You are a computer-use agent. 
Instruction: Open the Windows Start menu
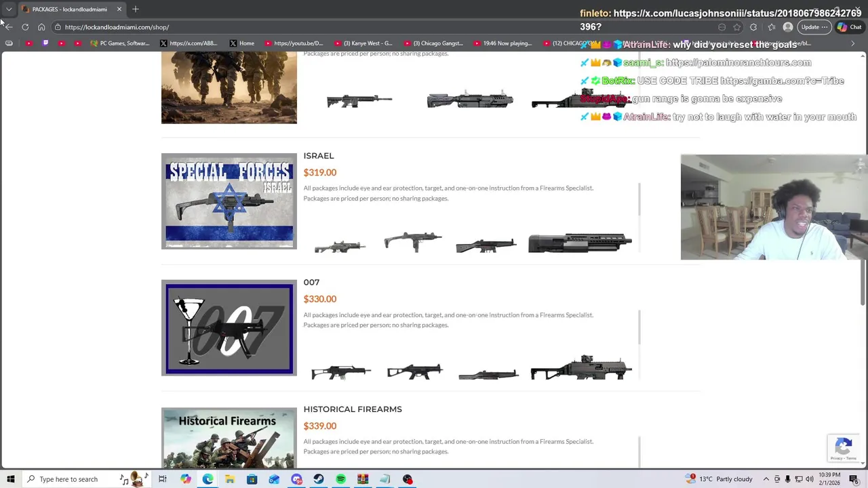coord(10,479)
